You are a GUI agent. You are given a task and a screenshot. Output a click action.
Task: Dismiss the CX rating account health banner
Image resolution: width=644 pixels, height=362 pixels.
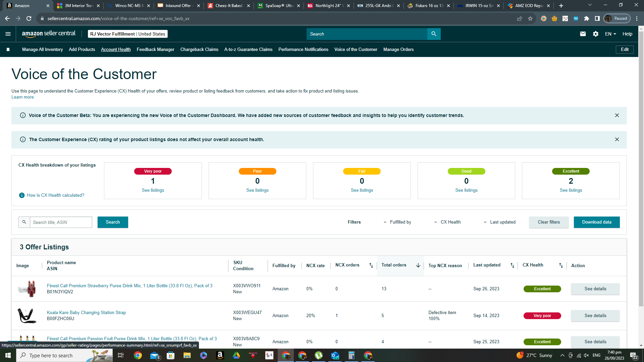(x=617, y=139)
